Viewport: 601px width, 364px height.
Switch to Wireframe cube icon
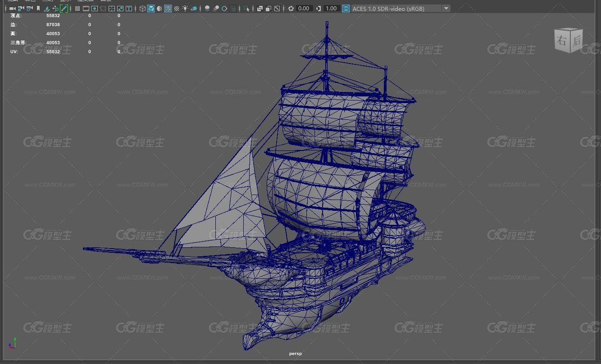(x=142, y=8)
